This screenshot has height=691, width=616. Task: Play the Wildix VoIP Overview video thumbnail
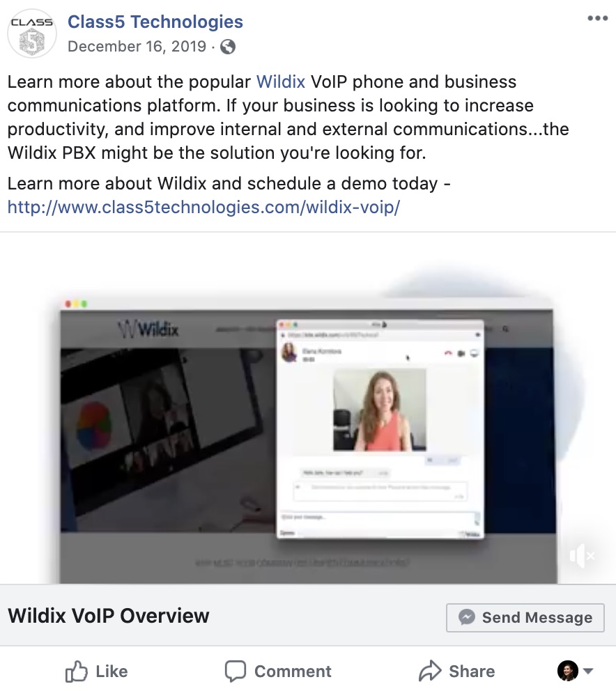(308, 407)
